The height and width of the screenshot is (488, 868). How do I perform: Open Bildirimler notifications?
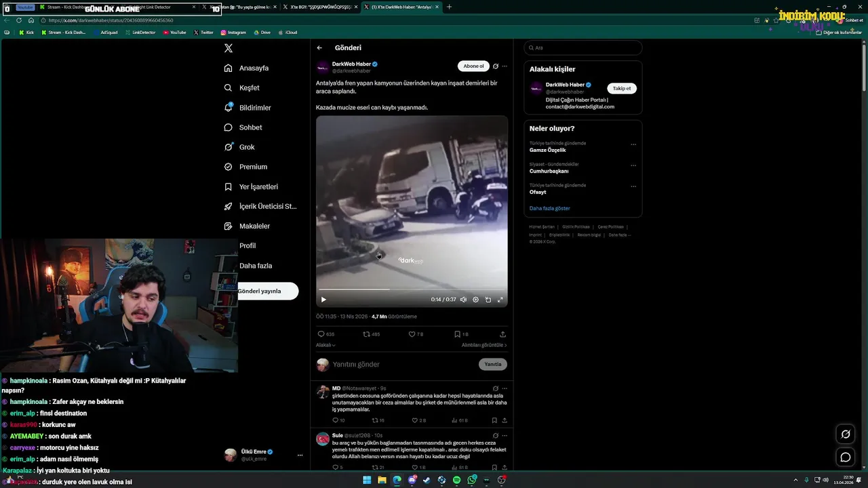coord(248,108)
